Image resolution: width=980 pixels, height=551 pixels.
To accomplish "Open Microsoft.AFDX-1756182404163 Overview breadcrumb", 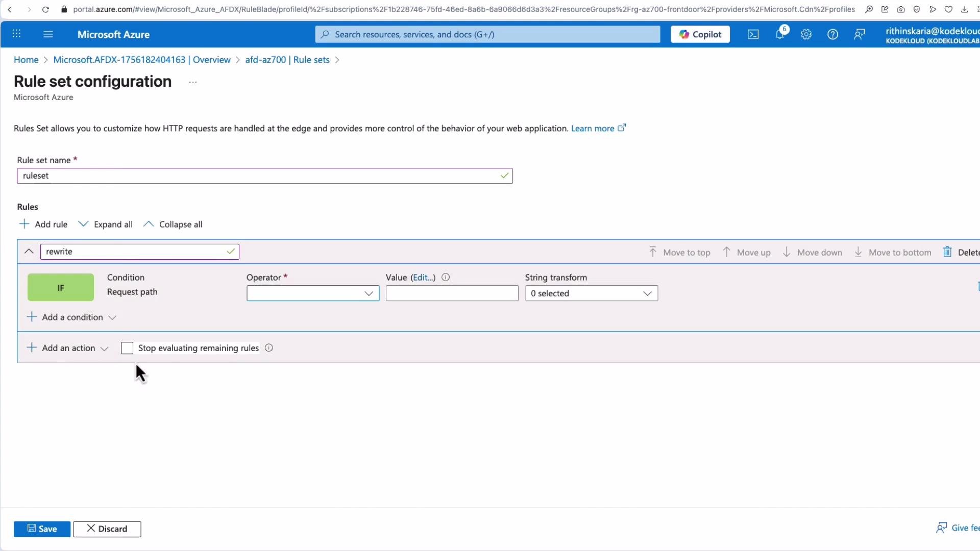I will [142, 60].
